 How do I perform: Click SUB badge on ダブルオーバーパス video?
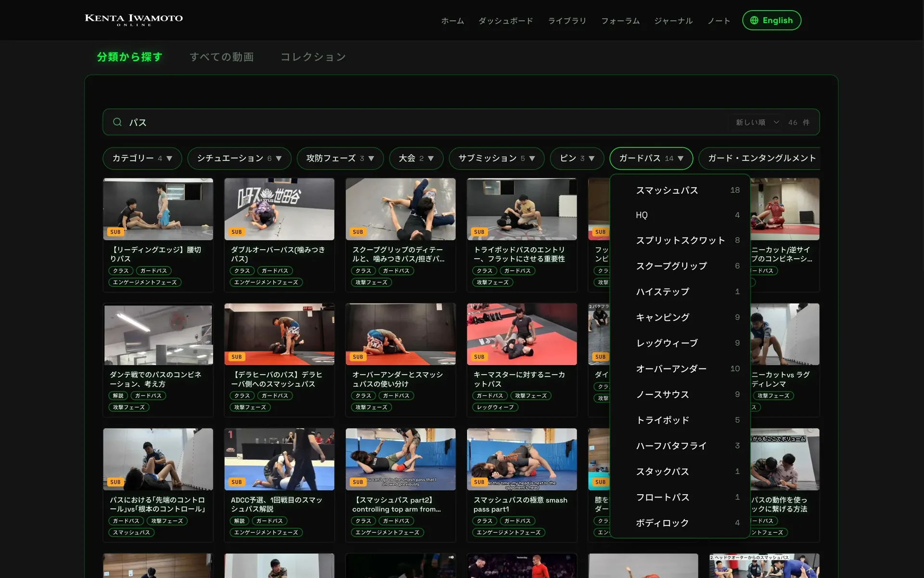(237, 232)
